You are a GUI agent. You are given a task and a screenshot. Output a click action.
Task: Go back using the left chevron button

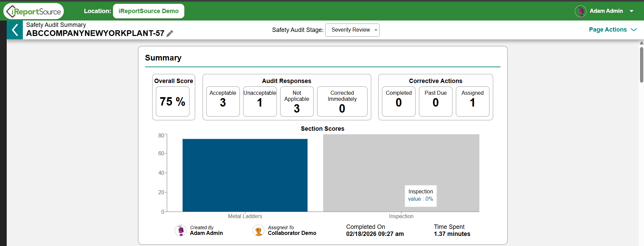click(x=15, y=30)
